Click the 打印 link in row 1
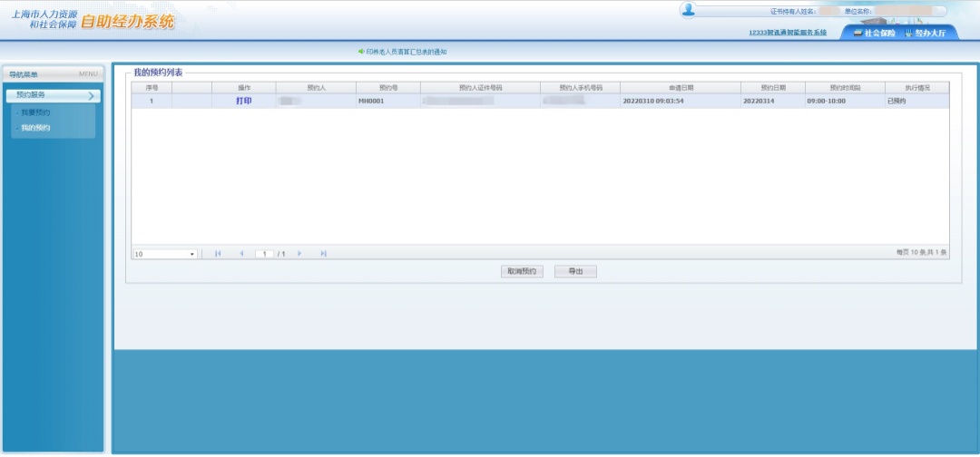The width and height of the screenshot is (980, 457). pyautogui.click(x=244, y=102)
